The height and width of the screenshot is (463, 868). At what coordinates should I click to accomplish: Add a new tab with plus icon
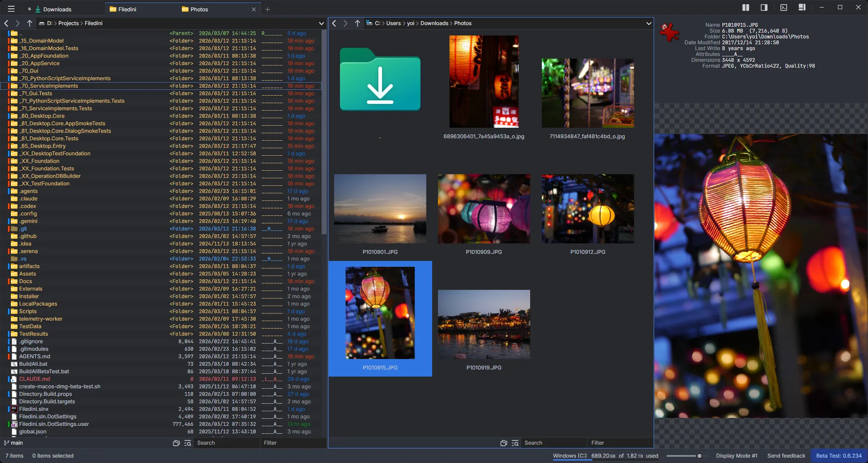(268, 9)
